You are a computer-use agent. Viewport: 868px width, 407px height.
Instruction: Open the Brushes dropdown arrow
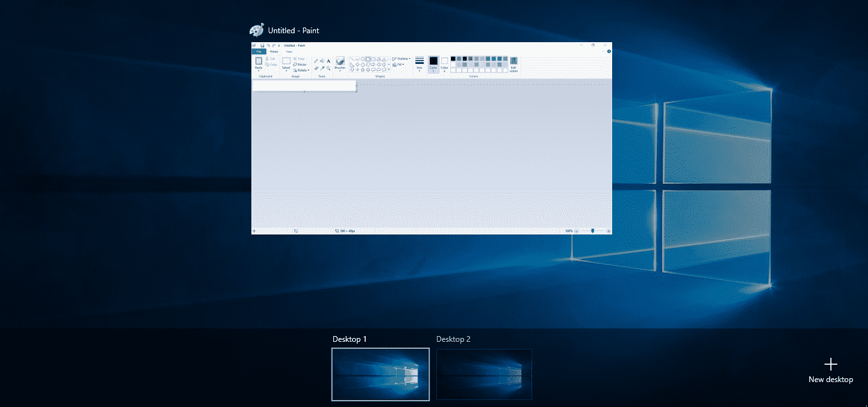pos(340,70)
